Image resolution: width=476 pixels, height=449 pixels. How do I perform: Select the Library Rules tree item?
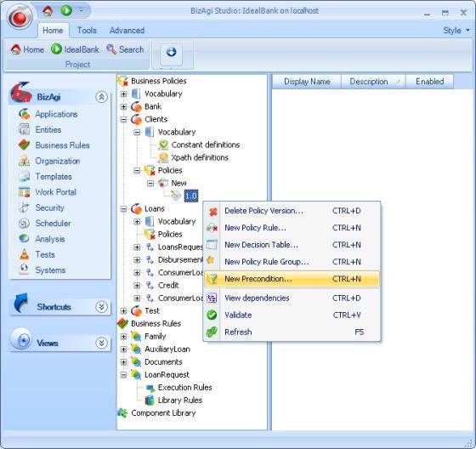tap(180, 401)
